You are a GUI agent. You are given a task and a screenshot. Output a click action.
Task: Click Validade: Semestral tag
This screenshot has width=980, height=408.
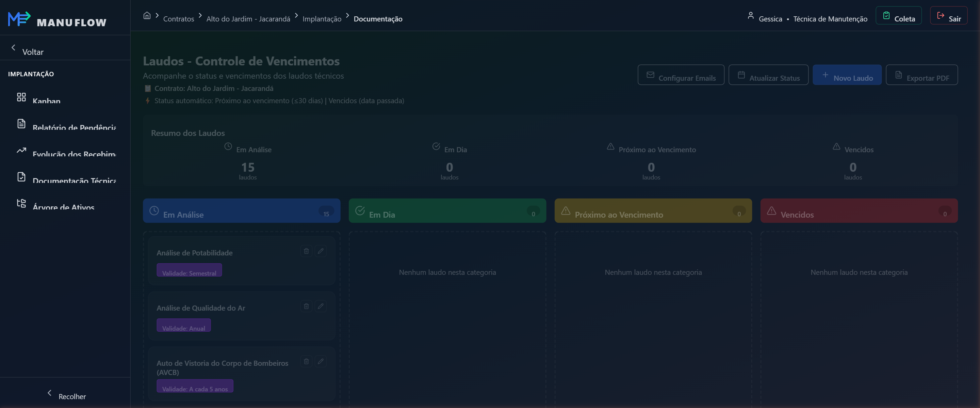coord(189,270)
